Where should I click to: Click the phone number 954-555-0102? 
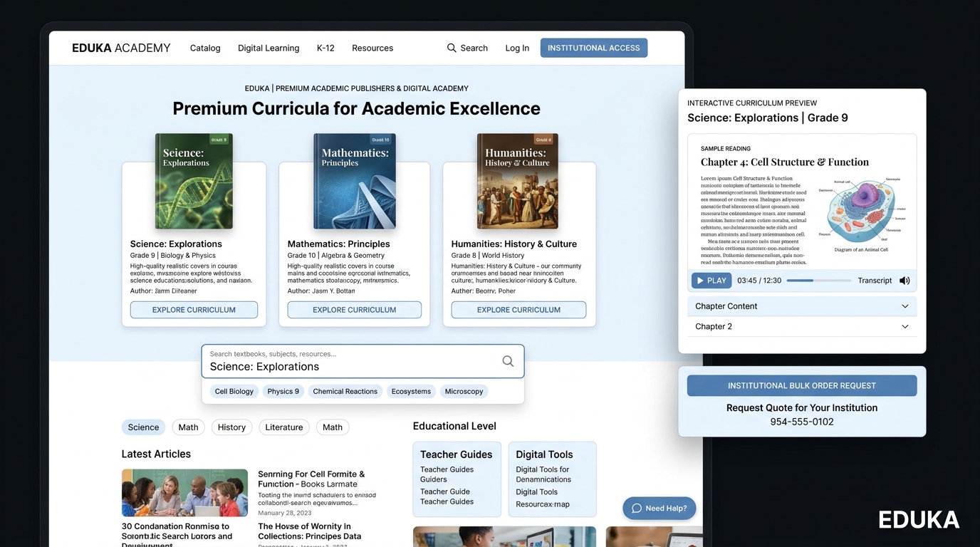(x=802, y=422)
